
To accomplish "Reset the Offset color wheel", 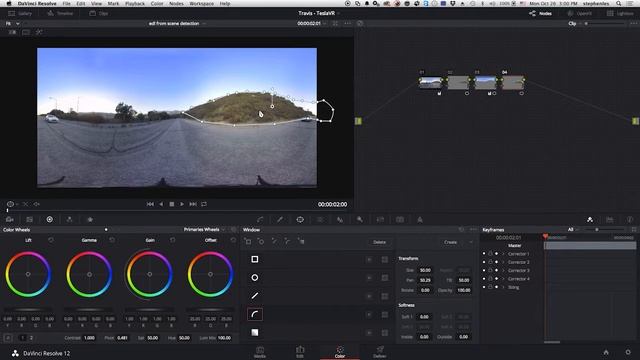I will click(x=233, y=240).
